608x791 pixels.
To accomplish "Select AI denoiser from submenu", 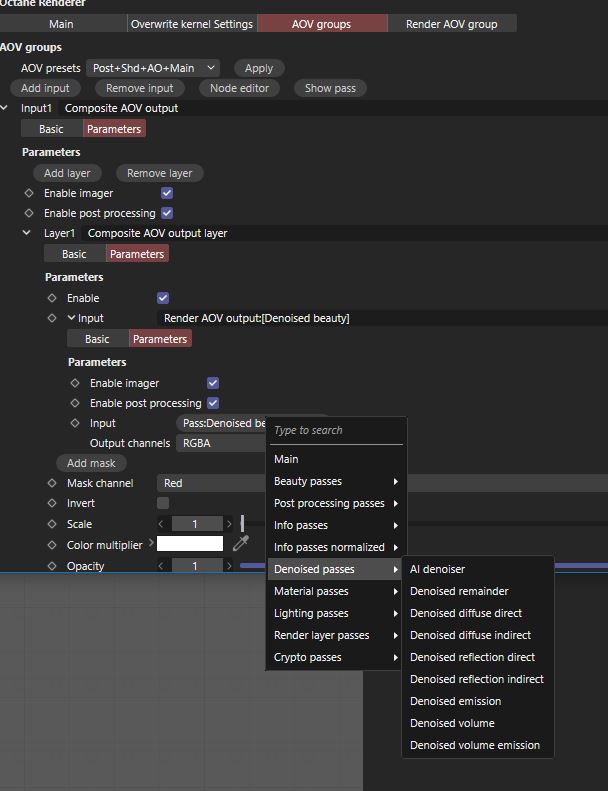I will 477,569.
